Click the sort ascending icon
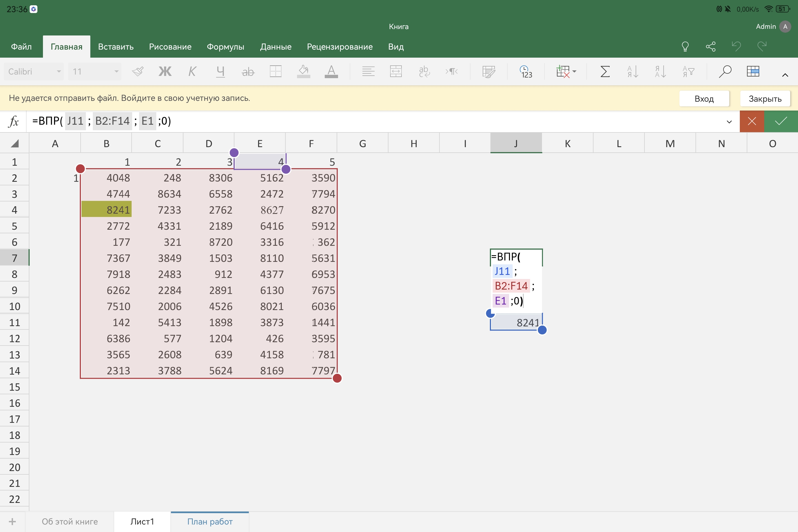Screen dimensions: 798x532 coord(632,71)
